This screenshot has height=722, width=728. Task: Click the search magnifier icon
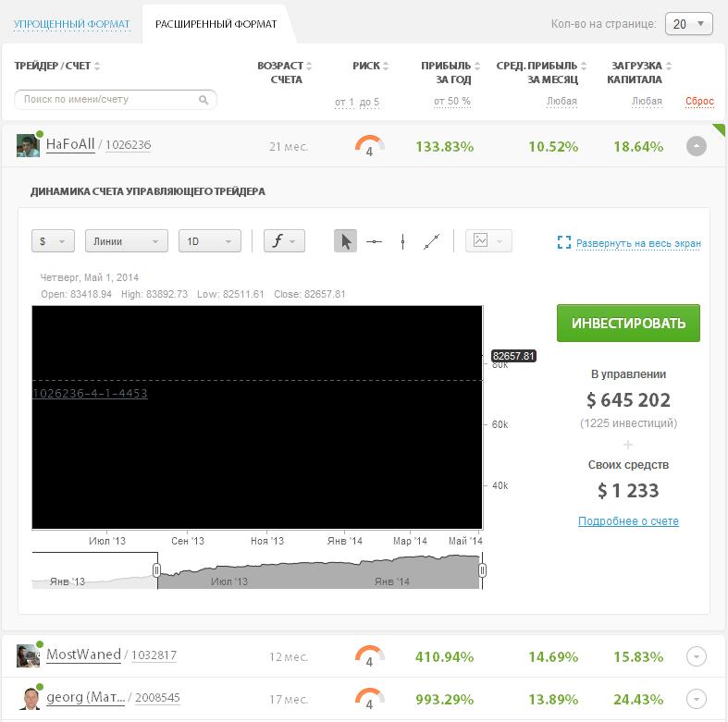(204, 100)
